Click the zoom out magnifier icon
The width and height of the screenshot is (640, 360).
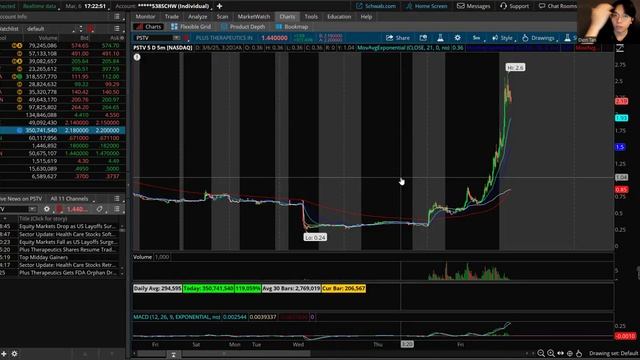pyautogui.click(x=541, y=353)
